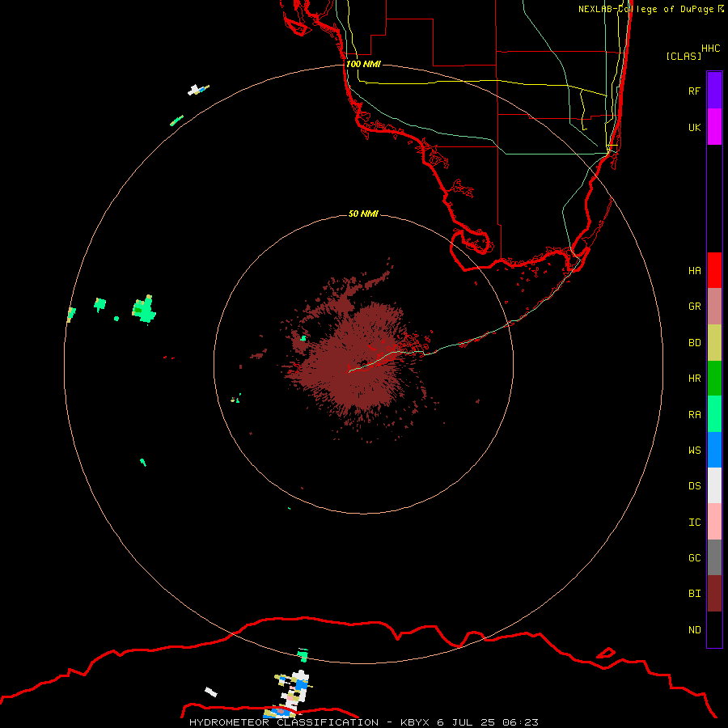Click the largest green rain cell west of radar
This screenshot has width=728, height=728.
tap(144, 310)
